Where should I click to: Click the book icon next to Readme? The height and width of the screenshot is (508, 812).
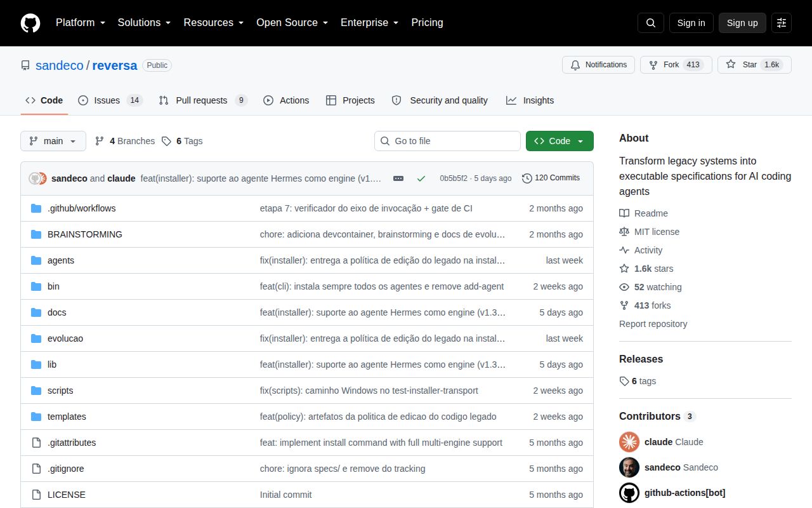pyautogui.click(x=624, y=213)
